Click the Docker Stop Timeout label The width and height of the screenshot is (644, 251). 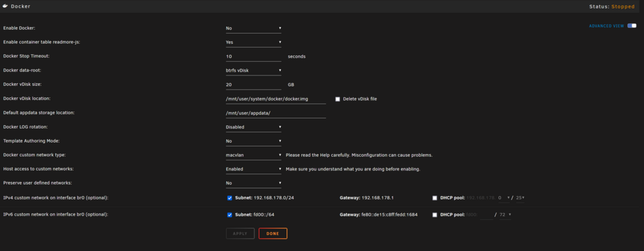(x=26, y=56)
